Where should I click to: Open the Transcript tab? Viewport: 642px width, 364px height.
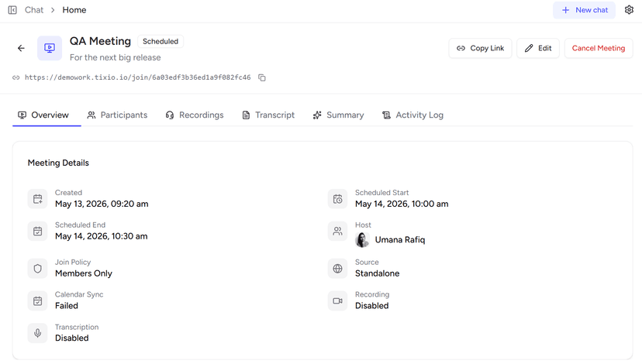268,115
